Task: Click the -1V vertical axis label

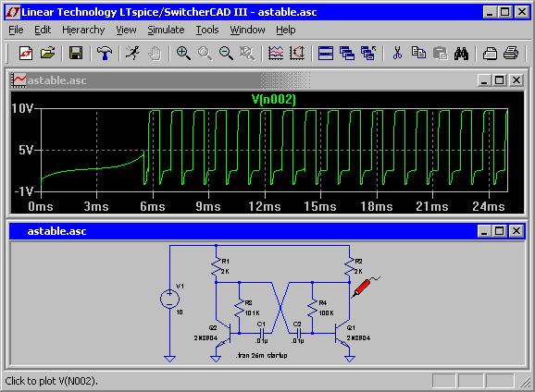Action: pyautogui.click(x=24, y=191)
